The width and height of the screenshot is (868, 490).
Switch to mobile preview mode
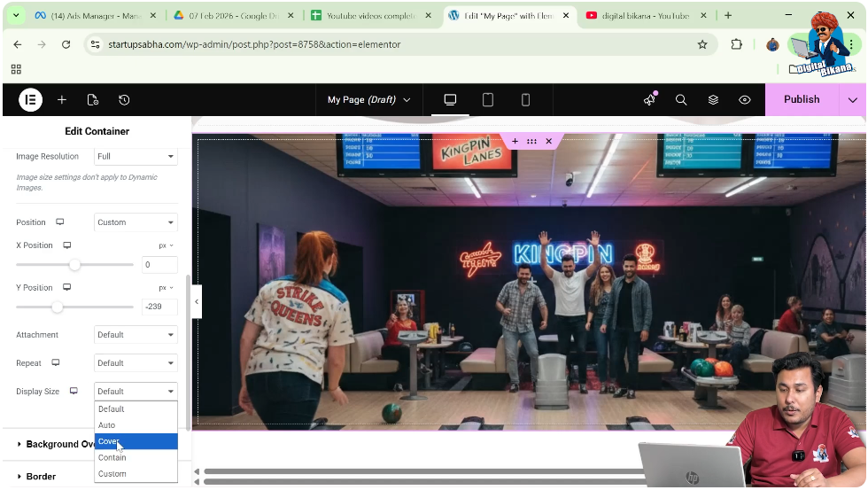click(525, 99)
